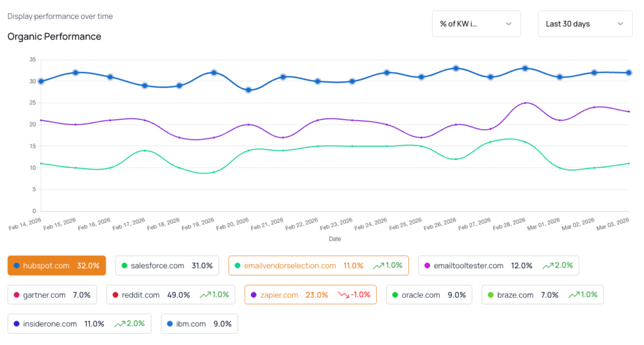The image size is (644, 345).
Task: Click the trend arrow on insiderone.com chip
Action: click(119, 324)
